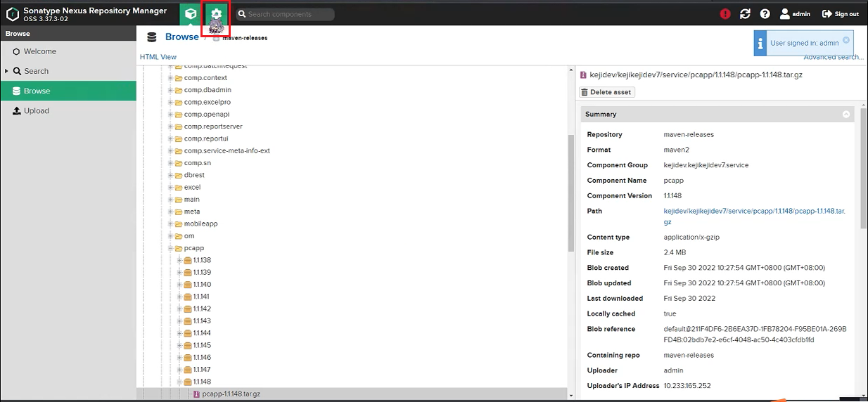Screen dimensions: 868x402
Task: Close the 'User signed in' notification
Action: (x=846, y=40)
